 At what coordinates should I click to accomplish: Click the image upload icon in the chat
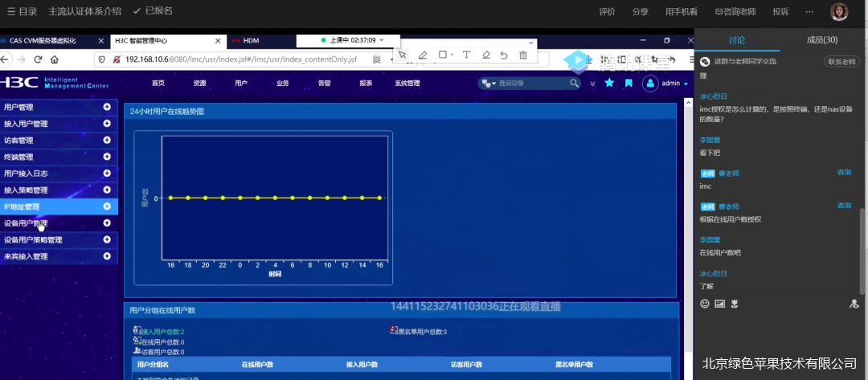point(719,304)
